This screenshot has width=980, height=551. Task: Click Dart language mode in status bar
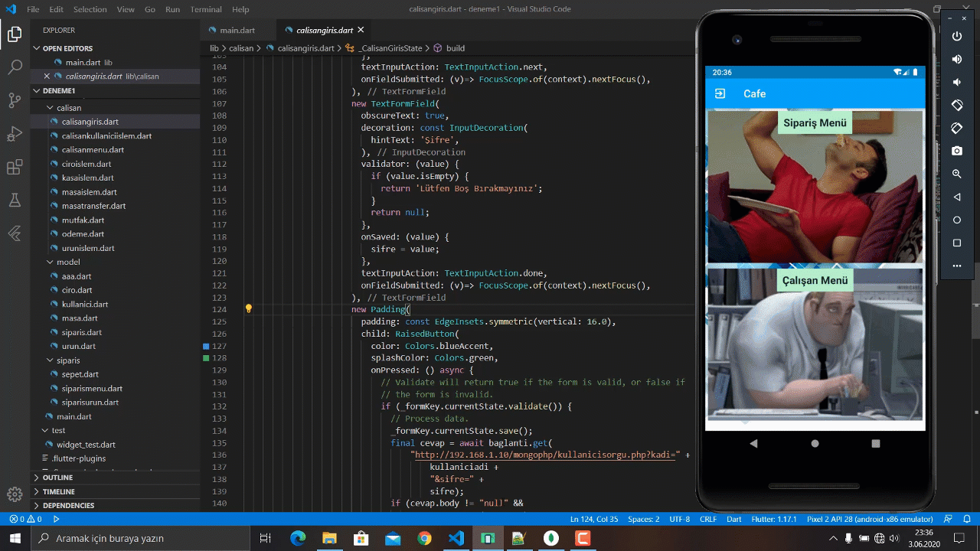[733, 519]
